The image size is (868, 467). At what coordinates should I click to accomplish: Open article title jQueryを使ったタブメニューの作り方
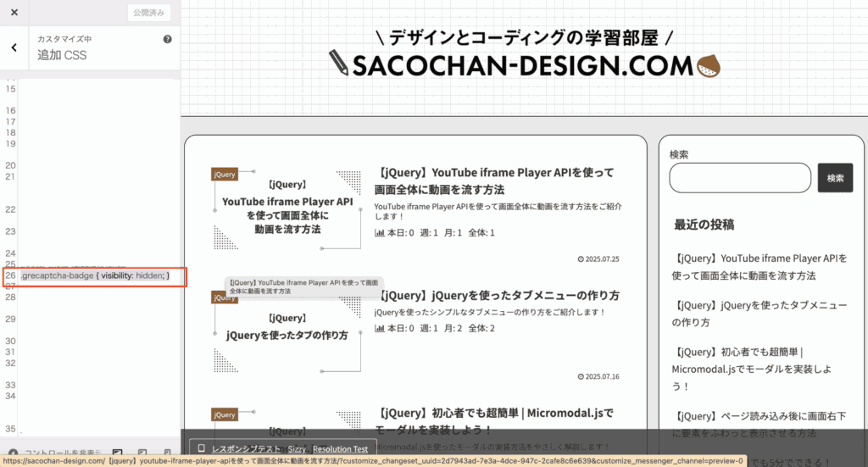coord(500,296)
